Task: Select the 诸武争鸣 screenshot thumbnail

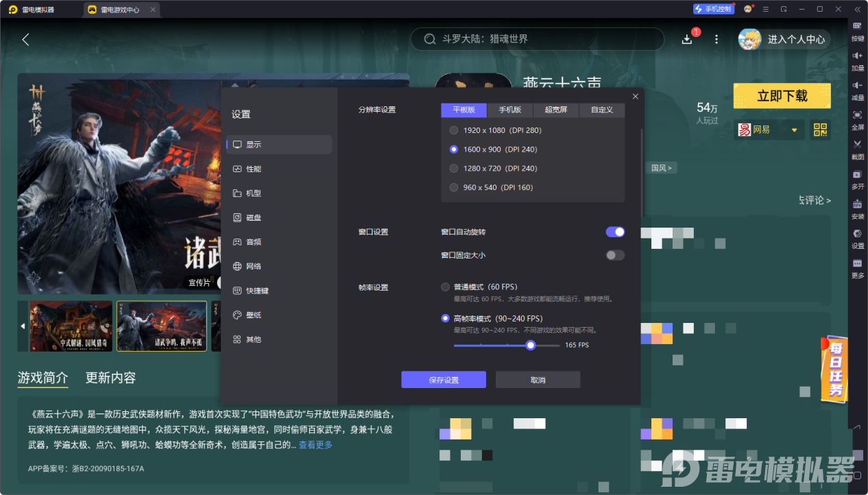Action: pos(162,326)
